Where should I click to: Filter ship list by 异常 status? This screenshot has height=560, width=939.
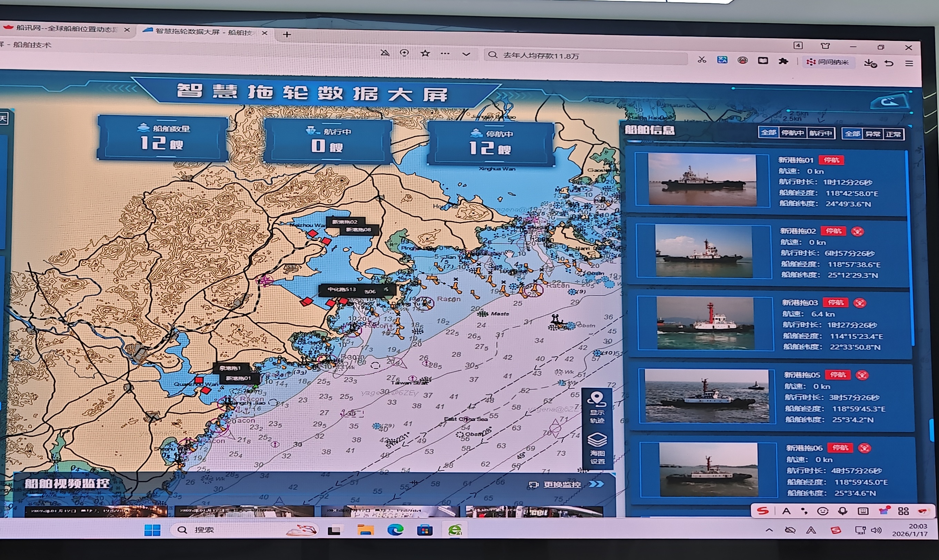872,134
